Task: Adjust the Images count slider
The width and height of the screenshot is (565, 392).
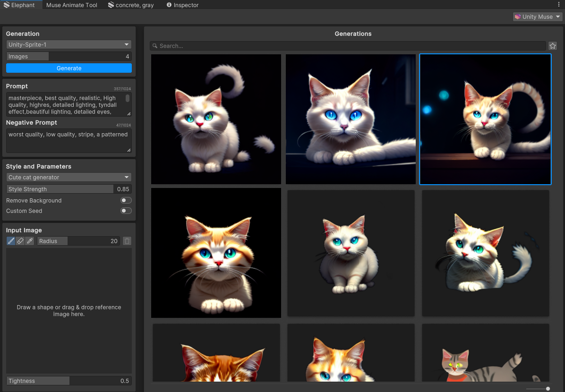Action: [69, 56]
